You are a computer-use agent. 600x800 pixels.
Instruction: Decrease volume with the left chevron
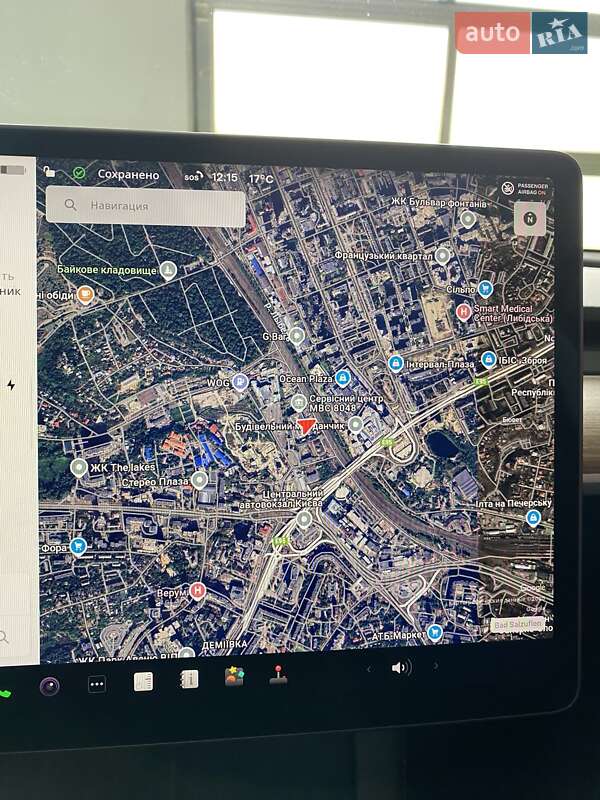pos(369,669)
